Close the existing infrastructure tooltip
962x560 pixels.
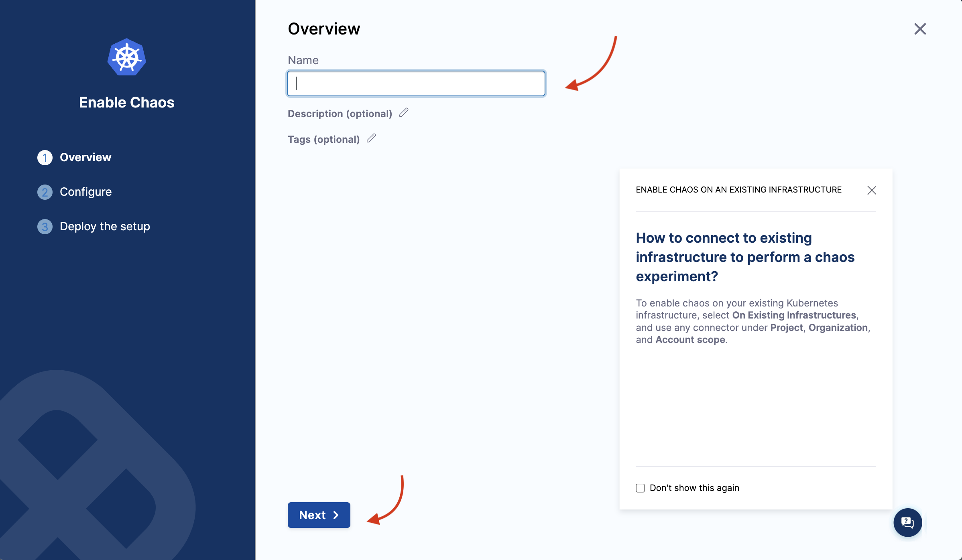(x=872, y=190)
